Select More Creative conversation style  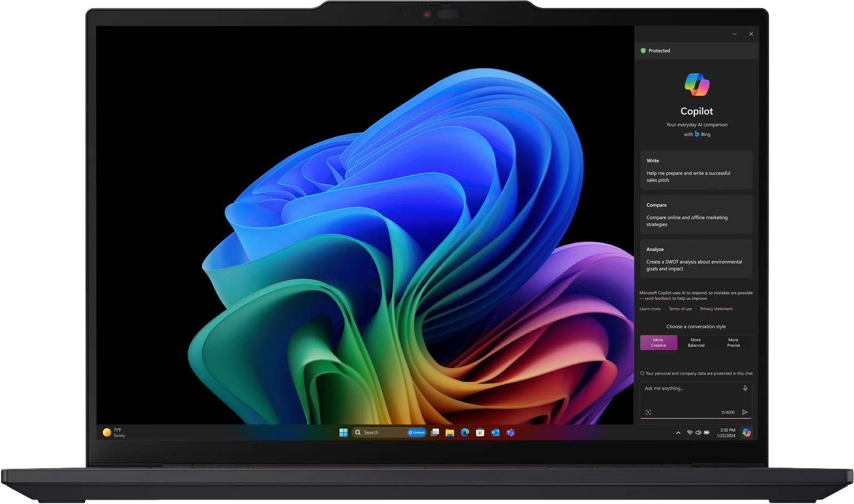coord(658,343)
